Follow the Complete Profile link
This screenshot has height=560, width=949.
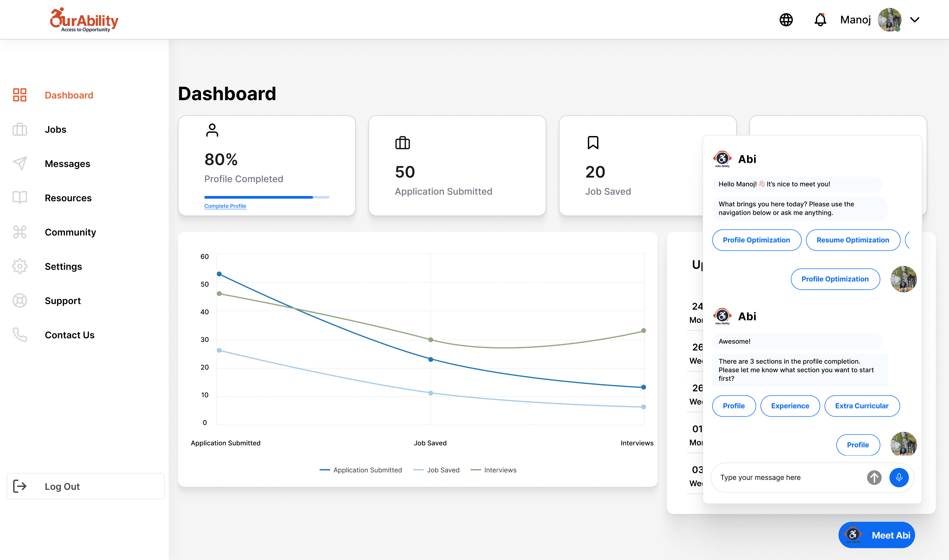coord(225,206)
